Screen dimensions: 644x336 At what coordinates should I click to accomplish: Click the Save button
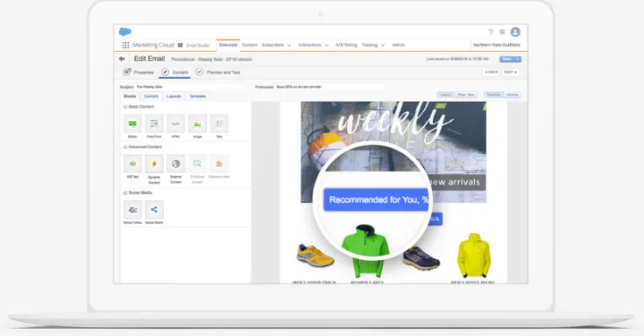[x=507, y=60]
